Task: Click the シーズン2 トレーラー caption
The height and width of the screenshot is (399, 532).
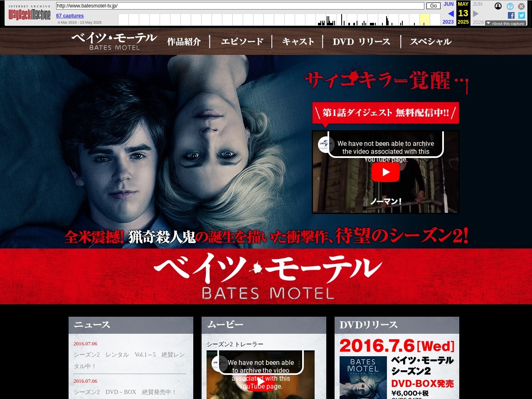Action: tap(235, 344)
